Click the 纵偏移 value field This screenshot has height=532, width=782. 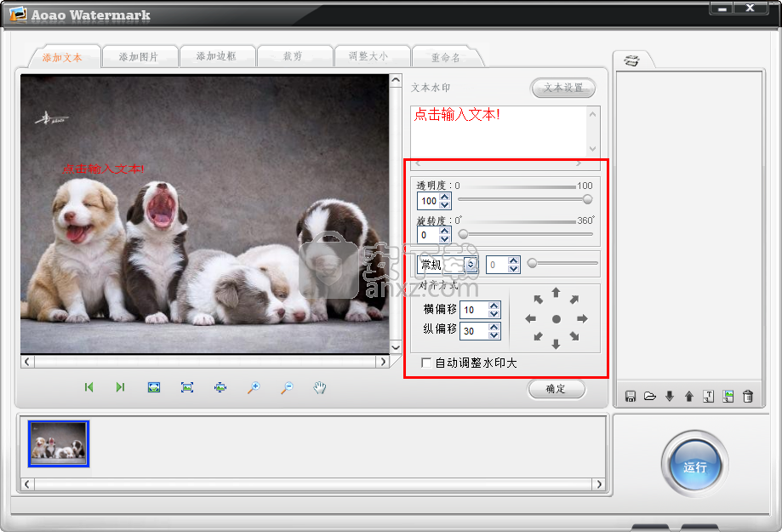tap(474, 331)
